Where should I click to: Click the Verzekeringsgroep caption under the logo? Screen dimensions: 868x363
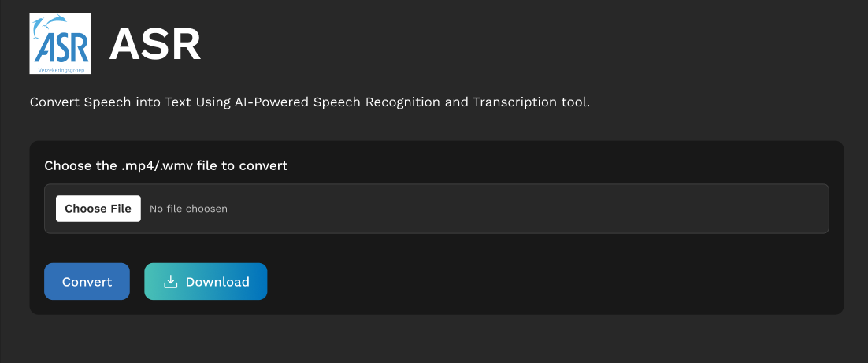(60, 69)
